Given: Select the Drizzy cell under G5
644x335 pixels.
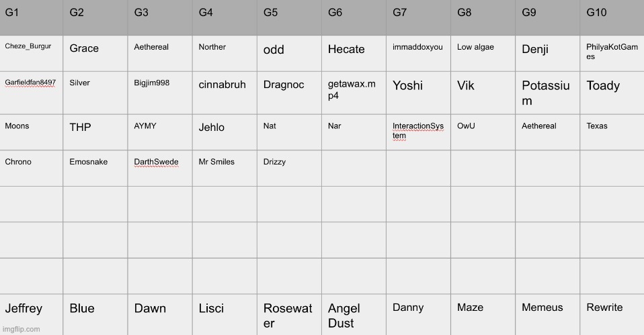Looking at the screenshot, I should [289, 168].
